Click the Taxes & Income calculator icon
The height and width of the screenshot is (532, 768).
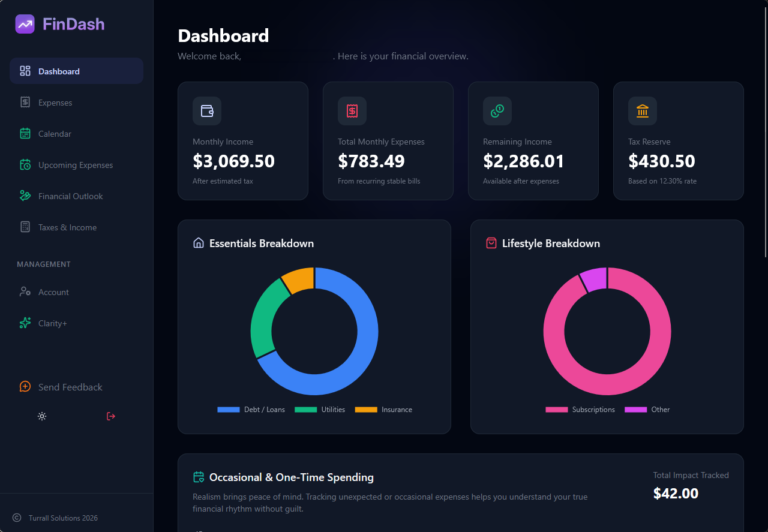tap(25, 227)
